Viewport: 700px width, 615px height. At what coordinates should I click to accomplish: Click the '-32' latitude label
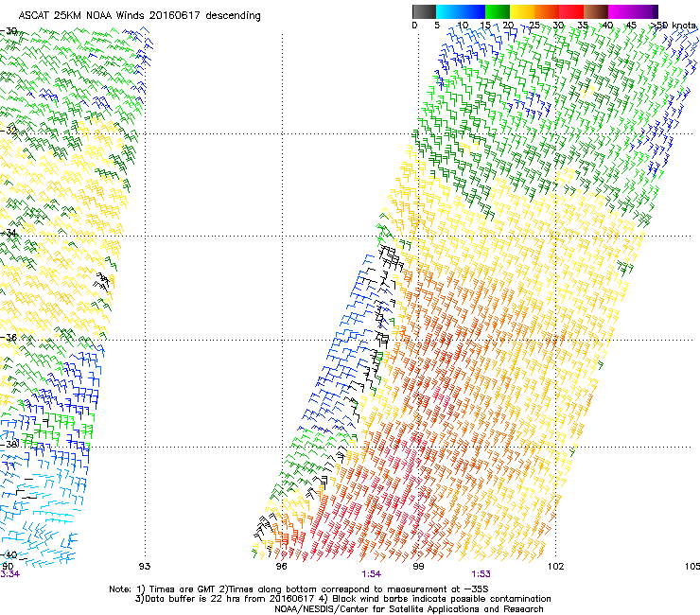click(x=9, y=131)
